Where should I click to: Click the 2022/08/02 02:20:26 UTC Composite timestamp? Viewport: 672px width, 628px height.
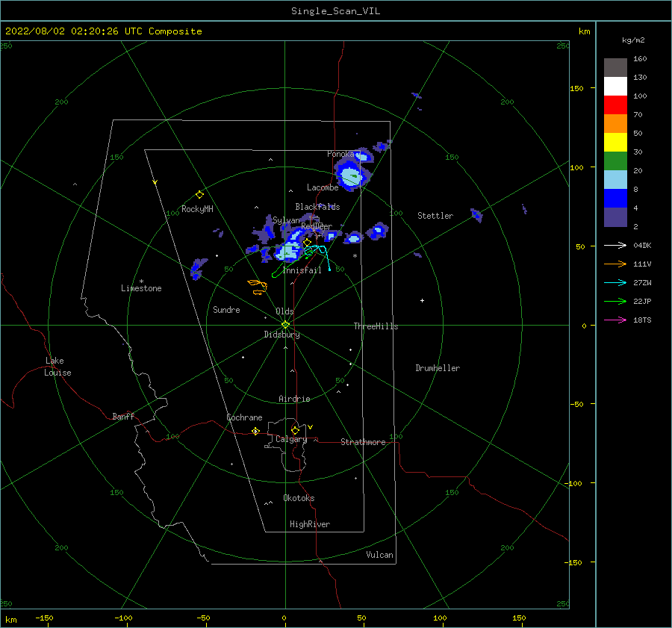tap(103, 31)
